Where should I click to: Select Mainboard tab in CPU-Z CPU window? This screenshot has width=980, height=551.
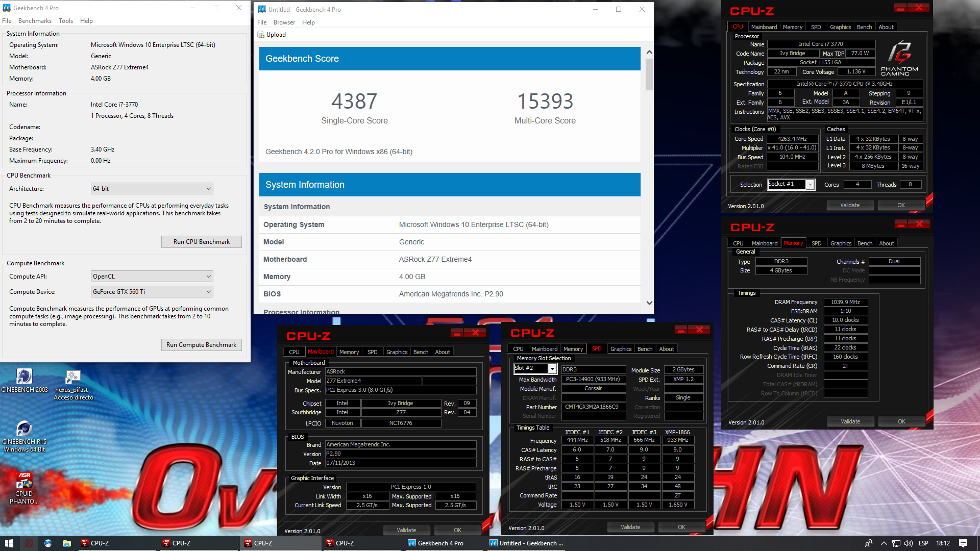tap(764, 27)
